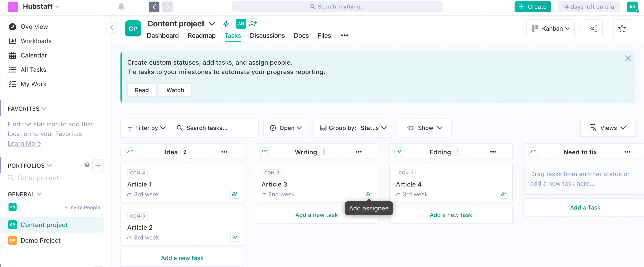
Task: Click Add a new task in Writing column
Action: 316,214
